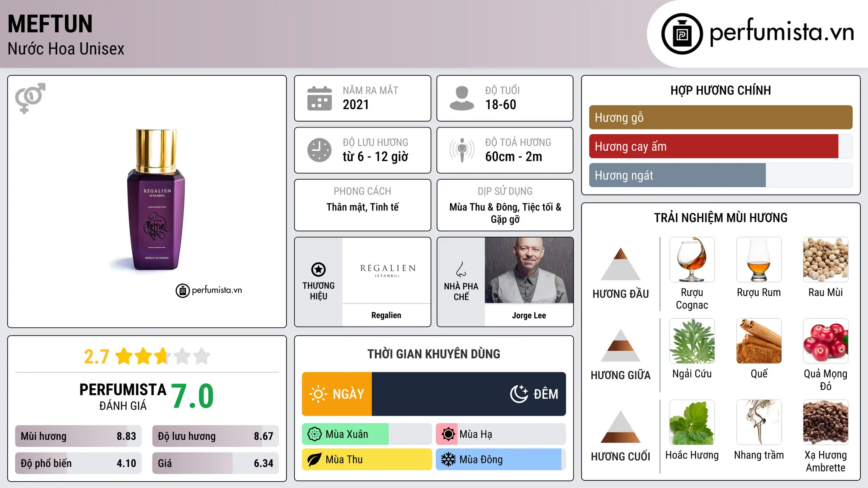Click the Meftun purple perfume bottle image

click(x=156, y=199)
